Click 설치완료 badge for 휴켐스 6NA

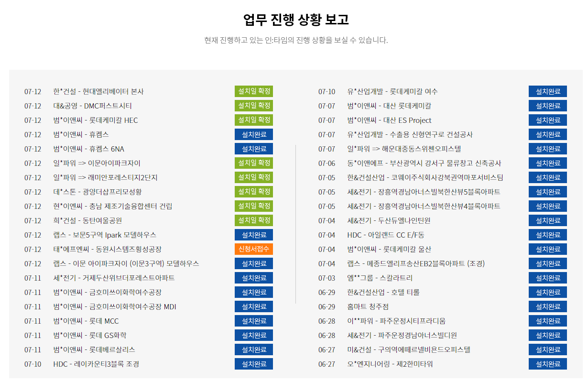pos(254,149)
